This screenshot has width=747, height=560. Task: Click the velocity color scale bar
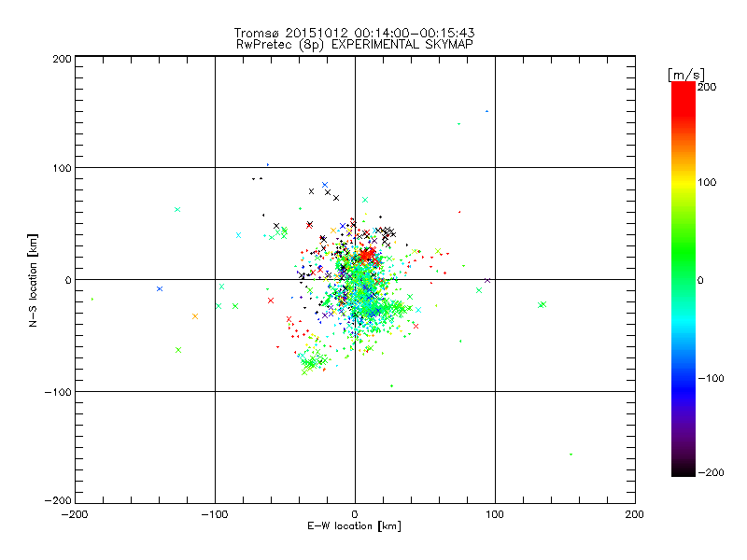[x=684, y=279]
